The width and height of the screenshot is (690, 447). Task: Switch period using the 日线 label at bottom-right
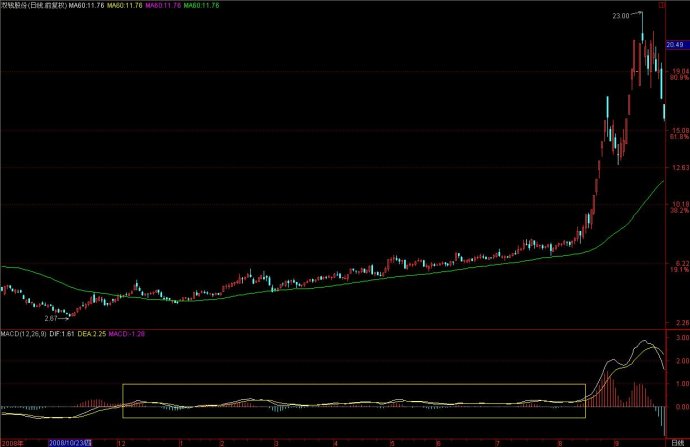tap(677, 441)
